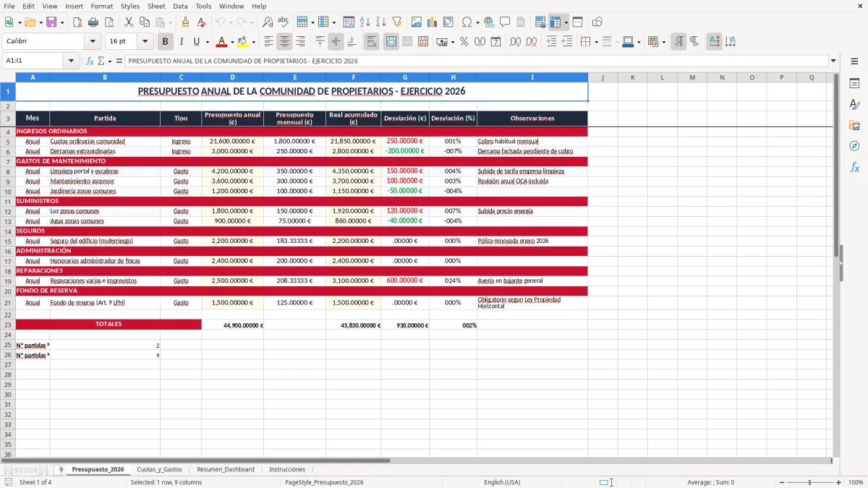Open the Data menu
Image resolution: width=868 pixels, height=488 pixels.
click(180, 6)
